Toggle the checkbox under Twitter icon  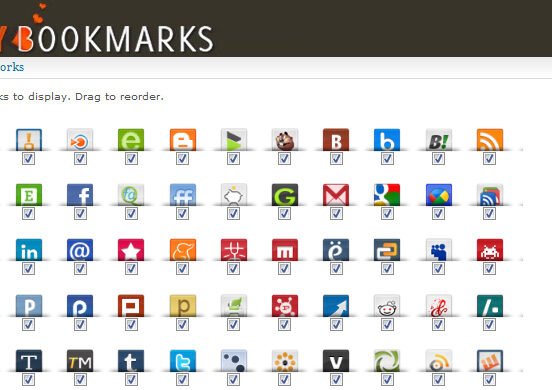[182, 379]
